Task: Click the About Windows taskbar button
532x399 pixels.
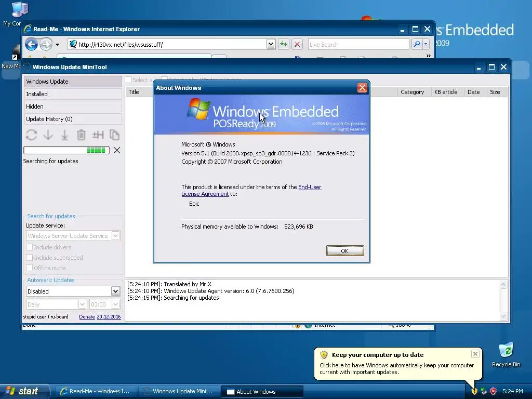Action: (x=262, y=392)
